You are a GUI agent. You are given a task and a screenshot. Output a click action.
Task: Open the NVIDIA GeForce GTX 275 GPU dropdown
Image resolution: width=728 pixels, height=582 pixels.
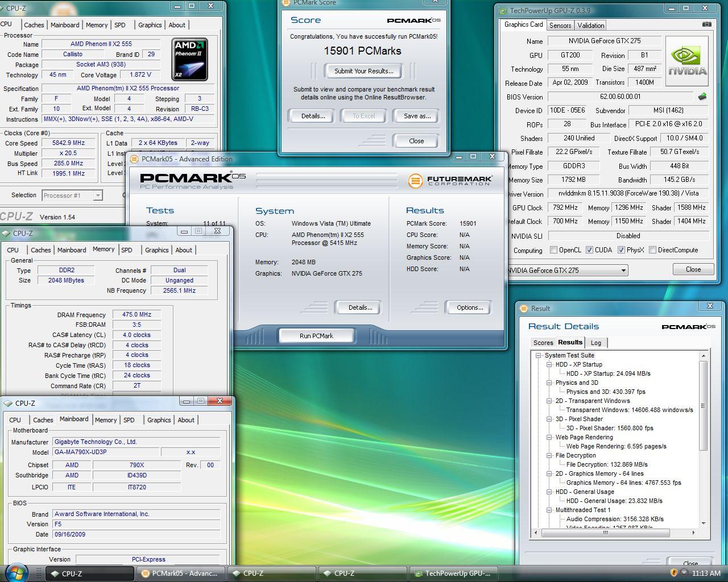[623, 271]
